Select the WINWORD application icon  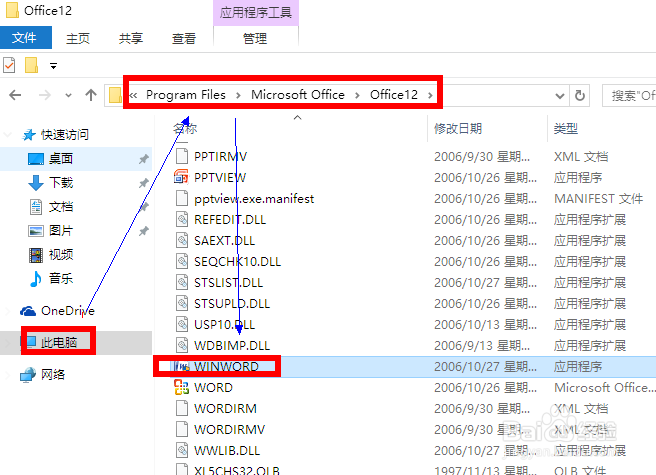pyautogui.click(x=182, y=367)
